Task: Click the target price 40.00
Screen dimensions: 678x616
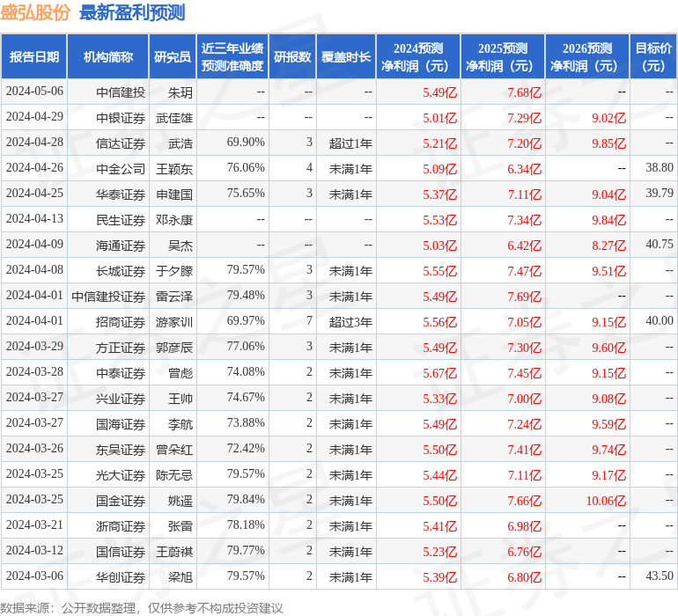Action: (x=660, y=320)
